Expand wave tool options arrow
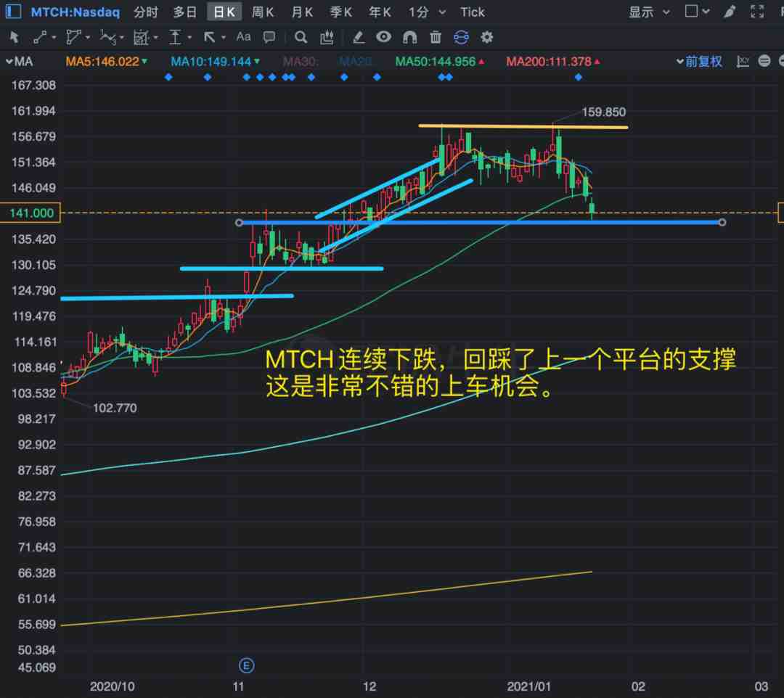Screen dimensions: 784x698 [121, 38]
